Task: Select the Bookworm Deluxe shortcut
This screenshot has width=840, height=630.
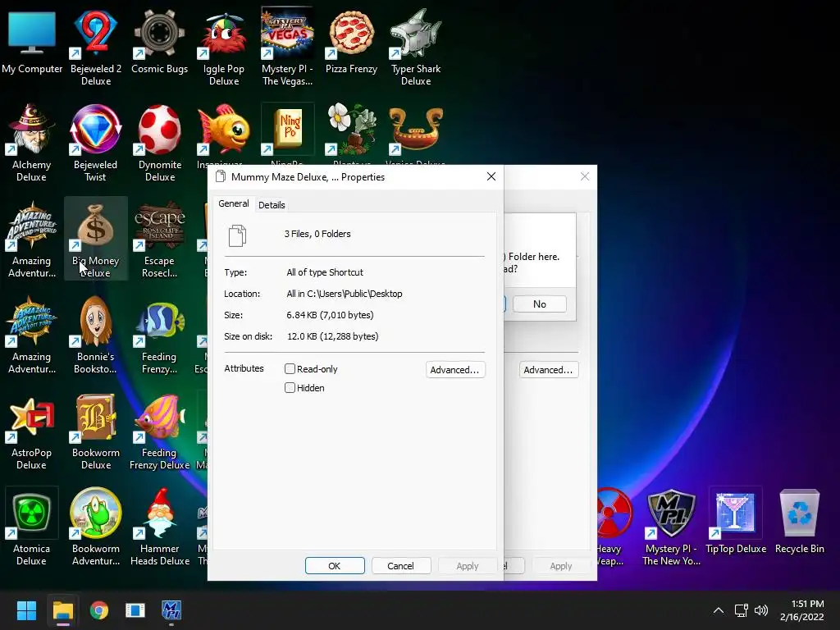Action: (x=96, y=431)
